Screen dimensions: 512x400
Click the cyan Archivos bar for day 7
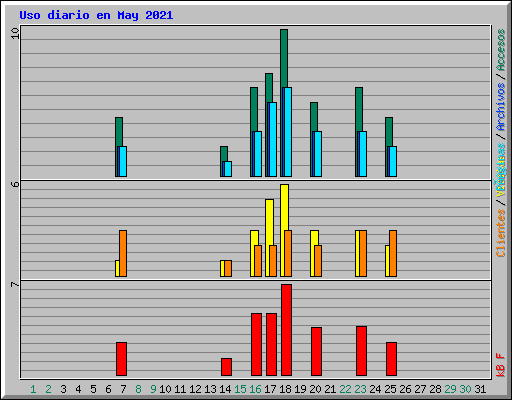pyautogui.click(x=123, y=161)
